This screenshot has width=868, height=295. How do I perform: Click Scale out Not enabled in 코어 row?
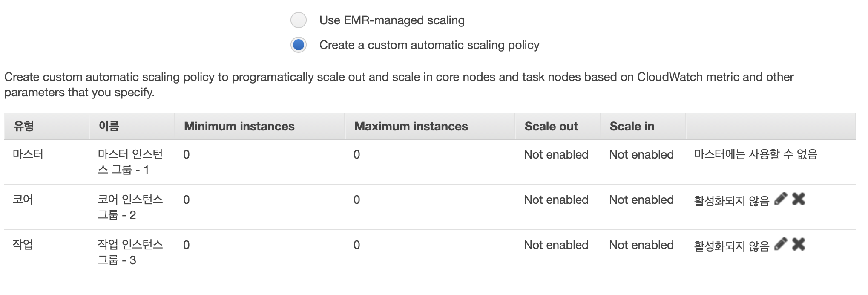(556, 200)
